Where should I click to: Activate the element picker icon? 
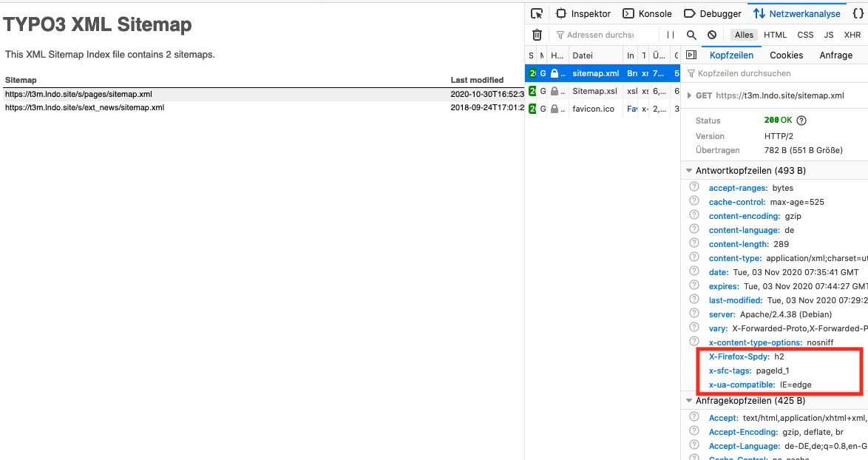point(537,14)
